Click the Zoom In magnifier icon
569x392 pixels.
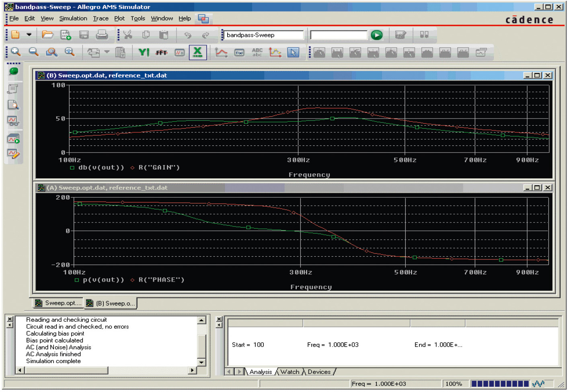(x=16, y=52)
